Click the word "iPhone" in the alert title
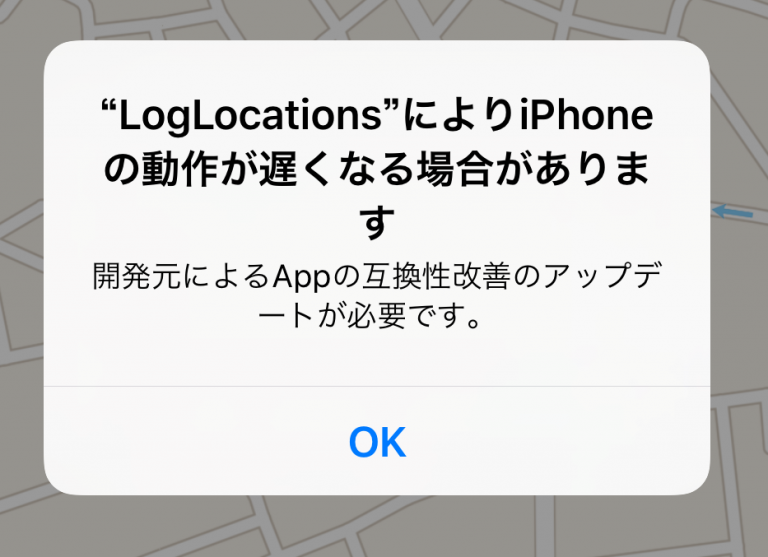 [x=586, y=116]
